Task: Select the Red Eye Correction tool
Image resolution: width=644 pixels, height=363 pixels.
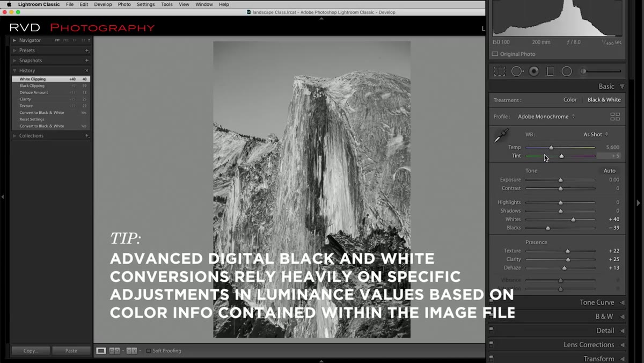Action: 534,71
